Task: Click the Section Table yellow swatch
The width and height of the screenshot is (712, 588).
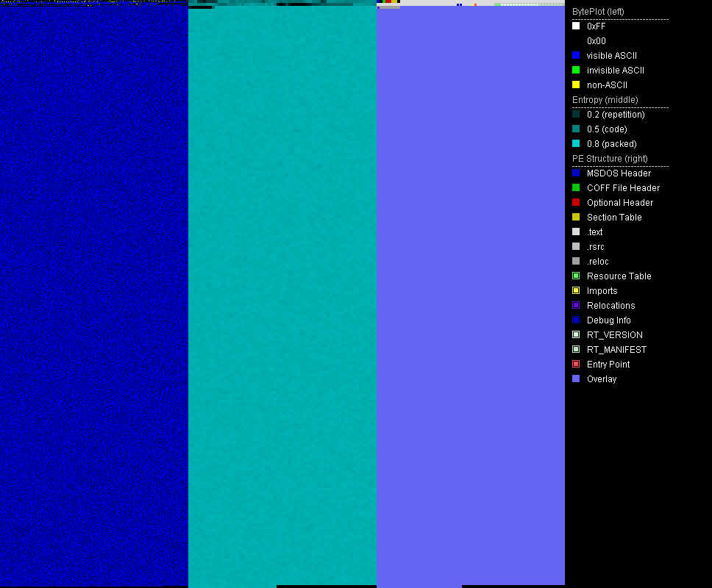Action: point(576,217)
